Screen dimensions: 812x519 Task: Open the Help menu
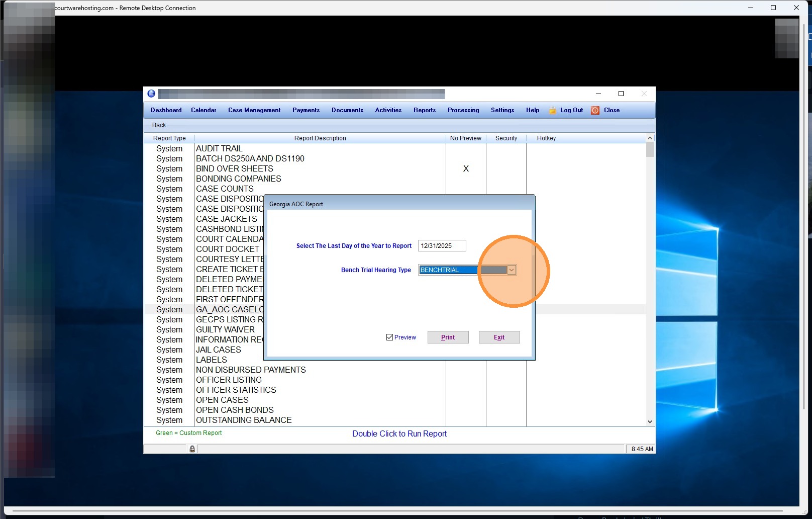tap(533, 110)
